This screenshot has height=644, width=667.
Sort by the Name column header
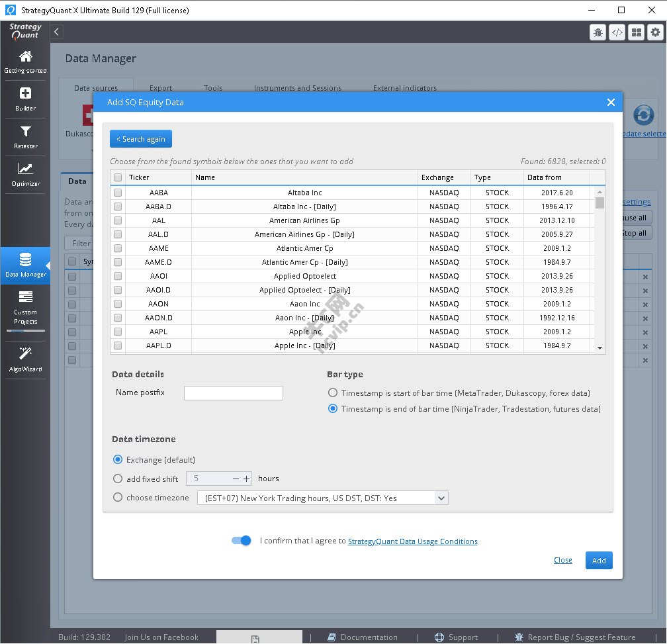click(x=304, y=177)
